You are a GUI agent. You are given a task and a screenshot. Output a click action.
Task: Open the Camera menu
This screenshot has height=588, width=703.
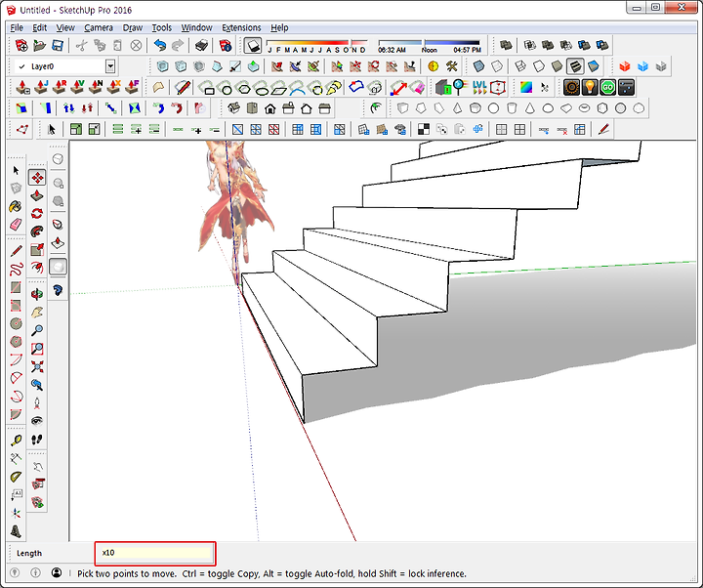(99, 27)
